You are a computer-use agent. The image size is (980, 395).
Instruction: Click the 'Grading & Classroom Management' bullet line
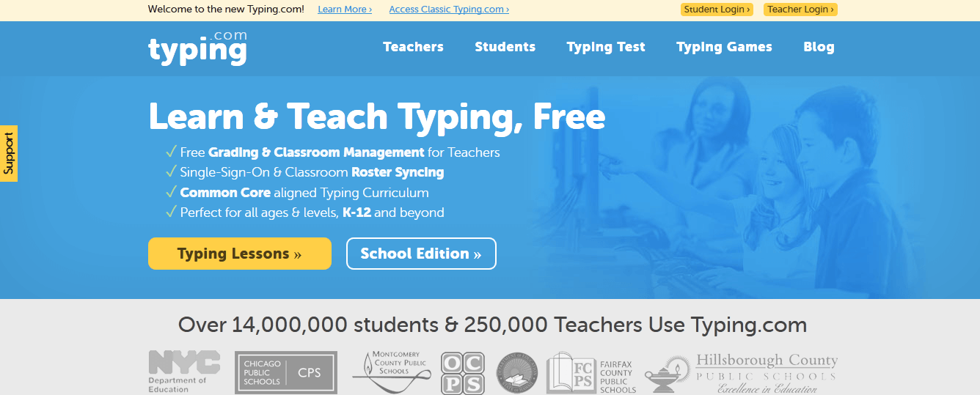coord(332,152)
